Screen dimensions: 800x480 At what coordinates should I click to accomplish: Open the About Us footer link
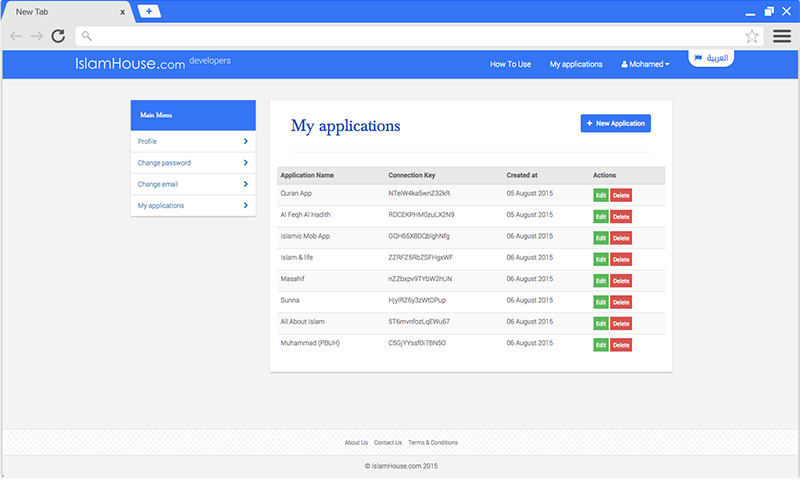356,443
